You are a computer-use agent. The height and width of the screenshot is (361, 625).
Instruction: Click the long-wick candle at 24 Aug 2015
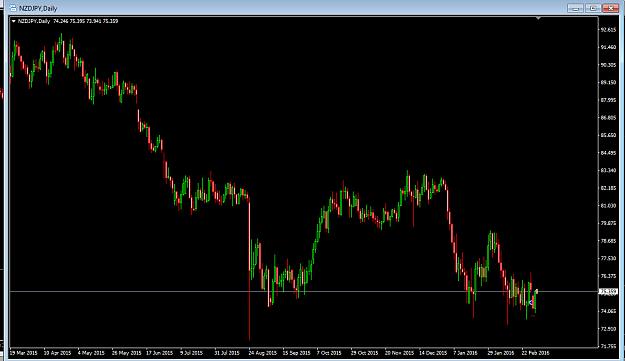click(250, 271)
